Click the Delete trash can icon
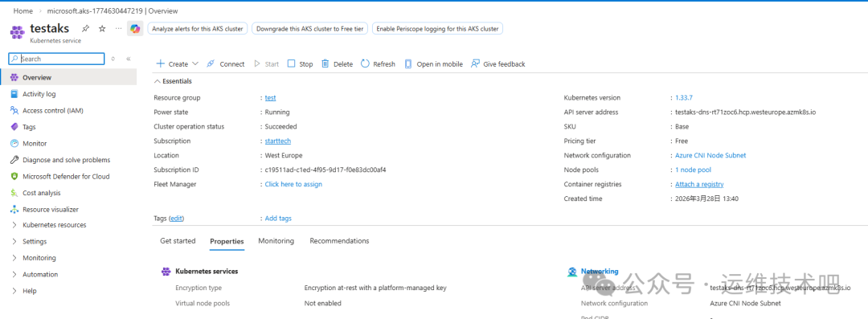The height and width of the screenshot is (319, 868). coord(325,63)
